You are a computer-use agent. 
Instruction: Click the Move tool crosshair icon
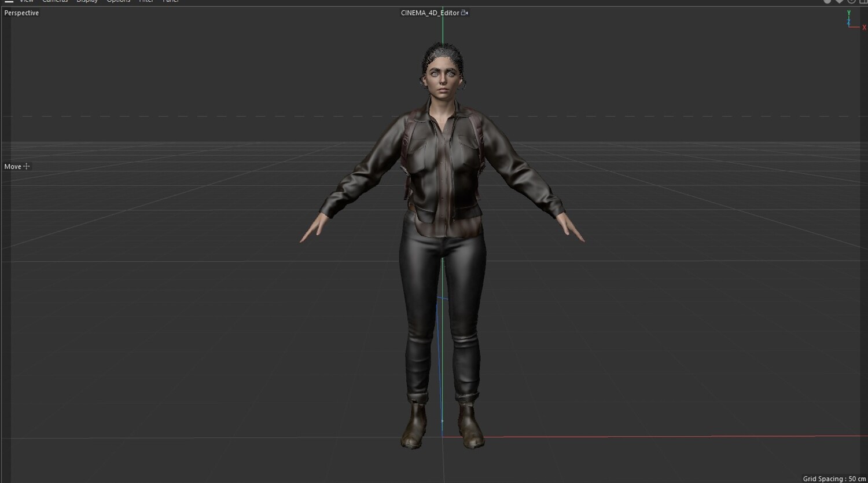[x=27, y=167]
